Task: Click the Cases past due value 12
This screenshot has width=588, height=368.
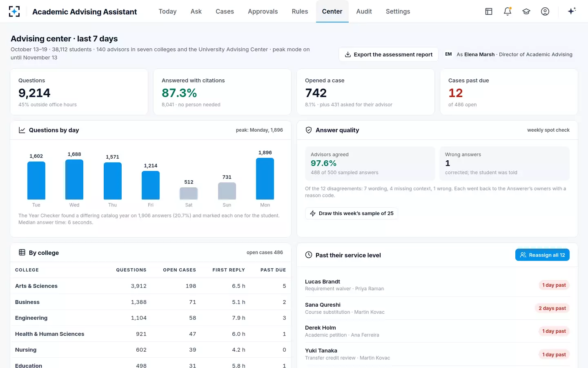Action: [456, 93]
